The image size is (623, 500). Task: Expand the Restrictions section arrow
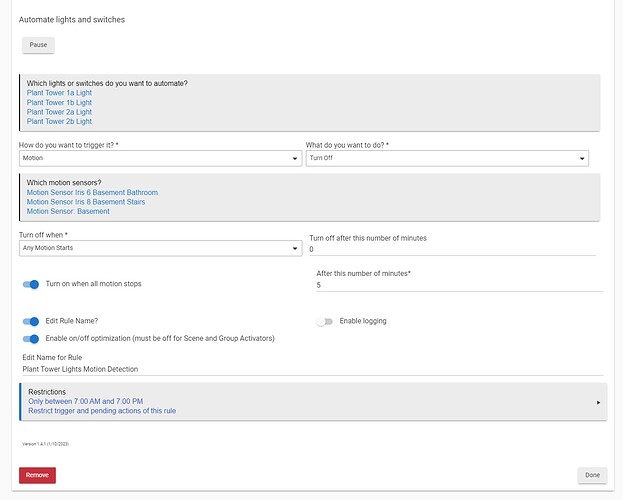pyautogui.click(x=598, y=402)
